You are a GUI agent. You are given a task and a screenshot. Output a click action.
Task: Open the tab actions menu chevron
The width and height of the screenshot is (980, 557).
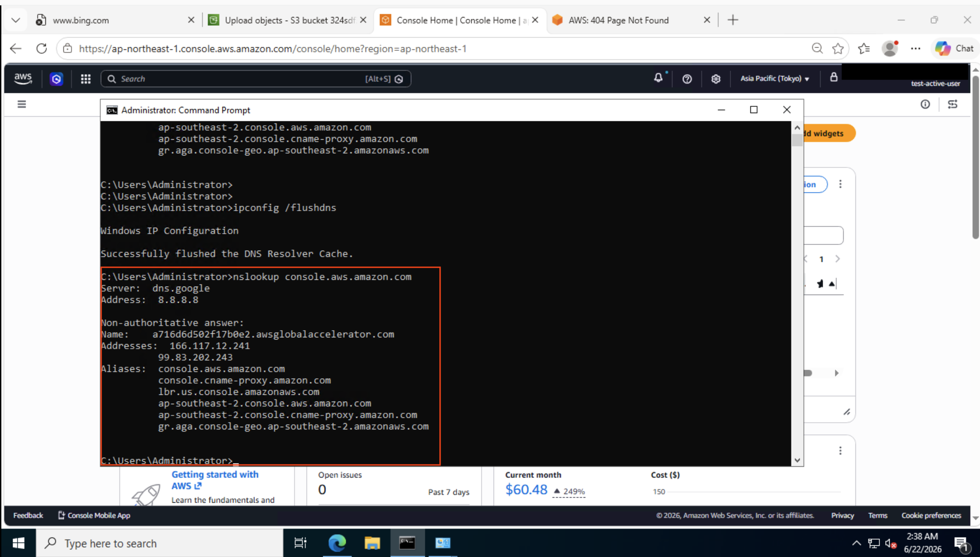[x=16, y=20]
